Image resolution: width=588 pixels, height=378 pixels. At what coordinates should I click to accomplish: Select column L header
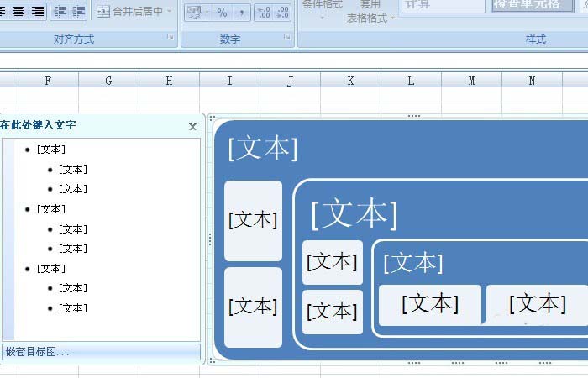pyautogui.click(x=411, y=81)
